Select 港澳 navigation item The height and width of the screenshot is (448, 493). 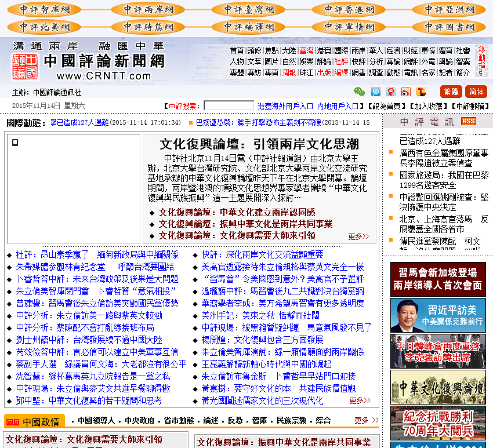[x=324, y=50]
